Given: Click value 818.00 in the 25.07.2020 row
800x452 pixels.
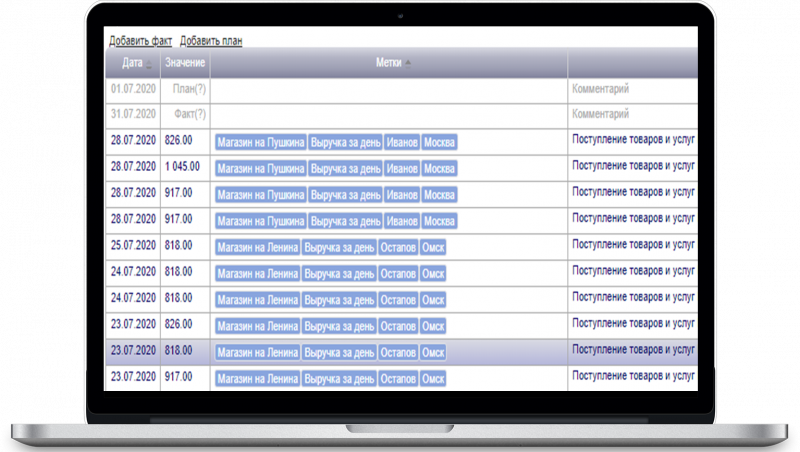Looking at the screenshot, I should [179, 245].
